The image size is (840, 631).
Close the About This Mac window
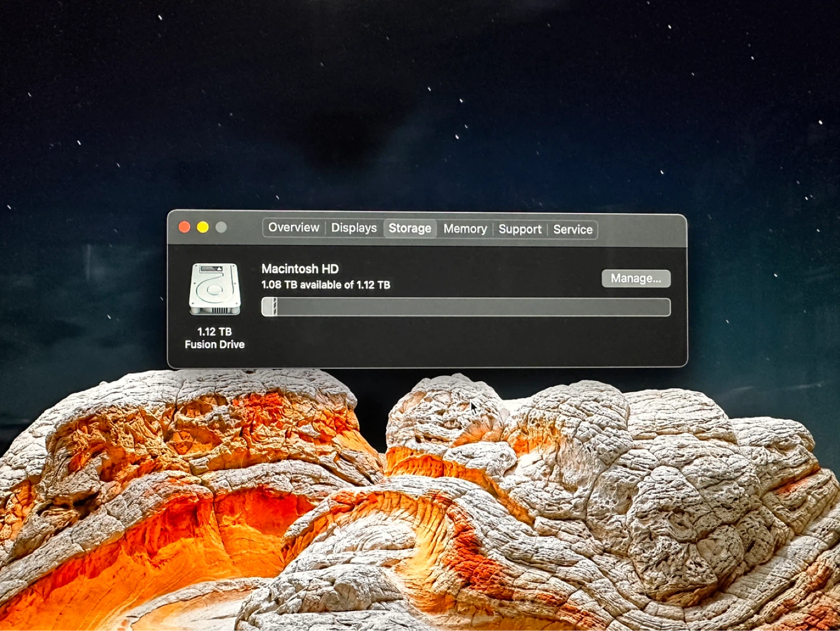pos(184,227)
